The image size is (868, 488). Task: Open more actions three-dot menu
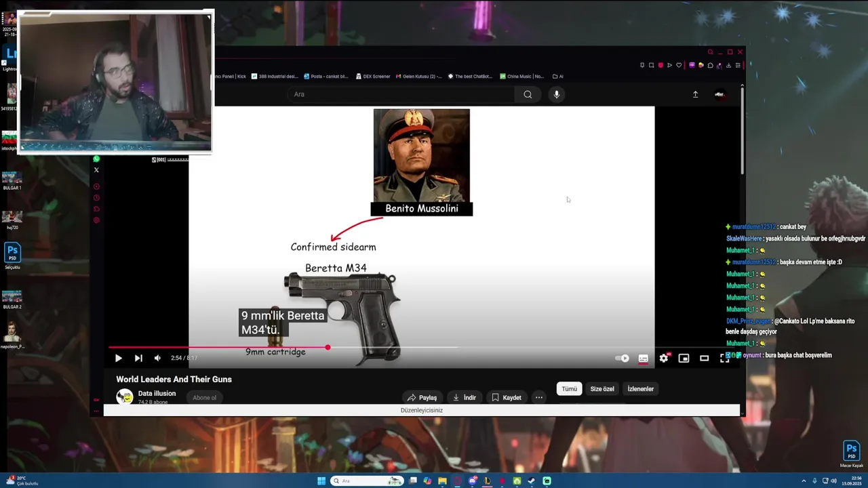coord(539,398)
